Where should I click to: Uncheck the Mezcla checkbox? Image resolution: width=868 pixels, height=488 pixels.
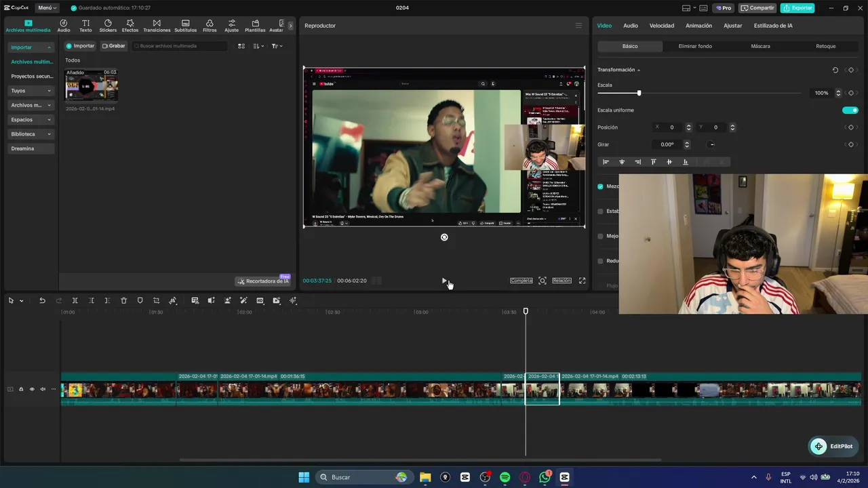600,186
